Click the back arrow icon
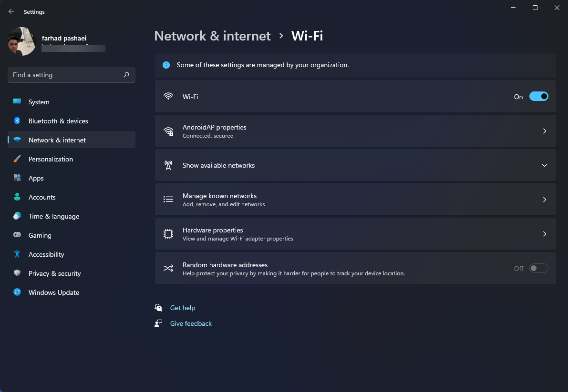 (x=11, y=11)
